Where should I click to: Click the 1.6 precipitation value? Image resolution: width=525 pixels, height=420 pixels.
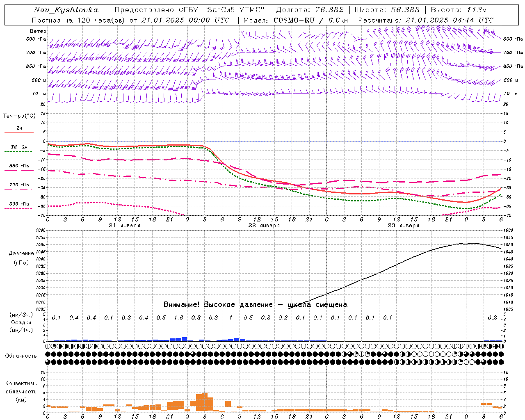coord(179,318)
